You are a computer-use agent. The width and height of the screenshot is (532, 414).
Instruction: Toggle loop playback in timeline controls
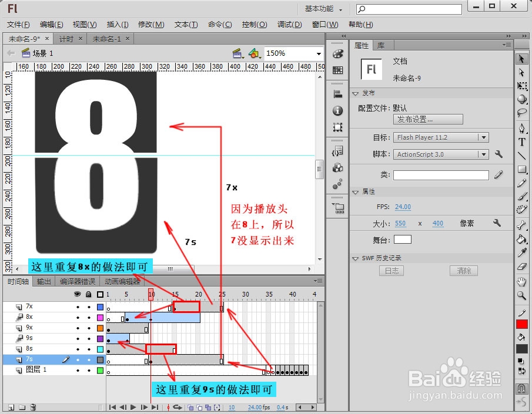pyautogui.click(x=178, y=408)
